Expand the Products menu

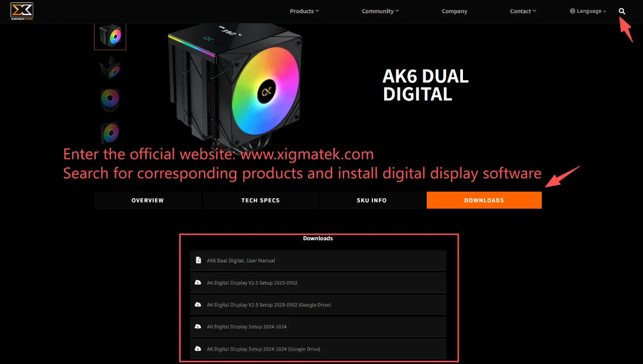click(x=305, y=11)
